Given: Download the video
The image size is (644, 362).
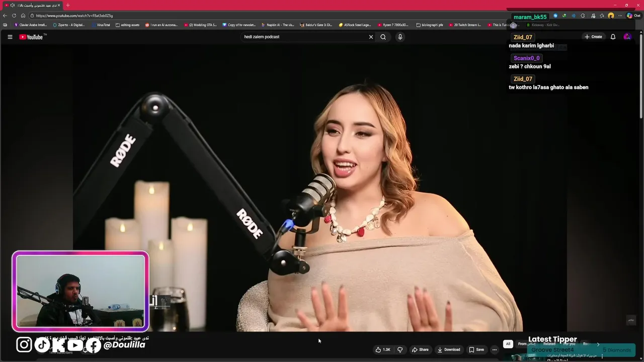Looking at the screenshot, I should (x=448, y=349).
